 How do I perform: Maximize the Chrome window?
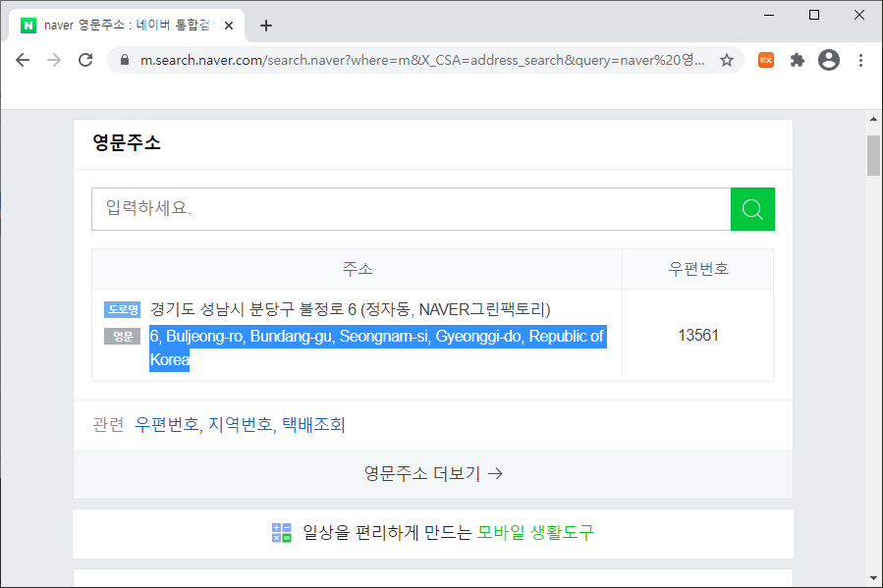pos(814,15)
